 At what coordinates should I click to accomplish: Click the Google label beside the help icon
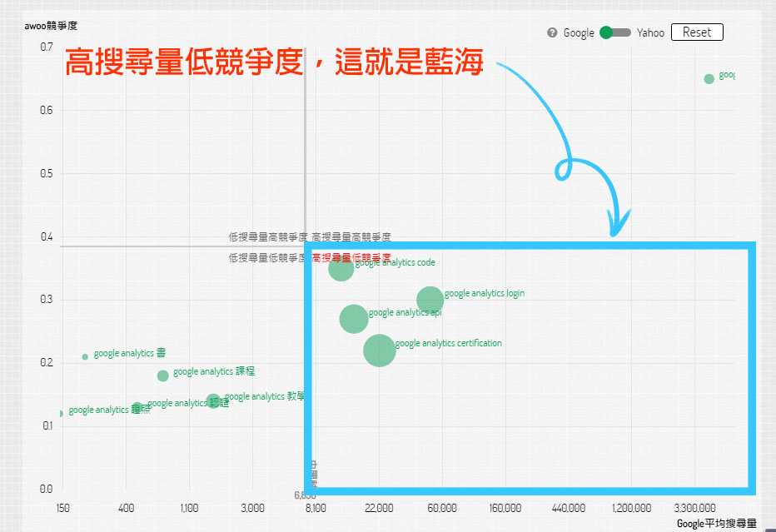(x=579, y=33)
